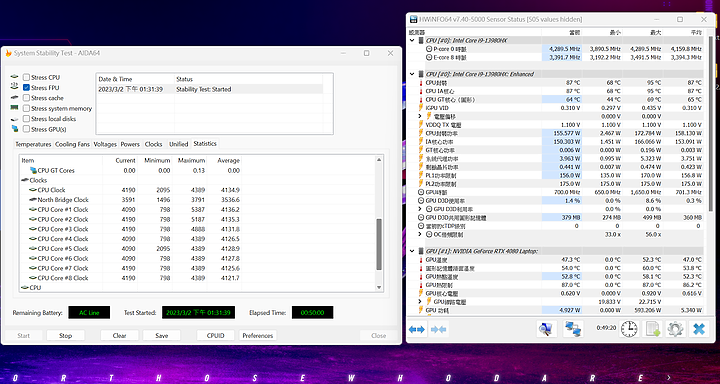Enable the Stress CPU checkbox
The height and width of the screenshot is (384, 720).
pos(27,77)
